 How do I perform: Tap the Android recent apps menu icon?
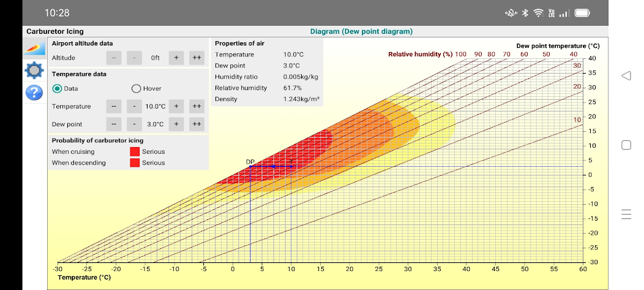coord(626,214)
